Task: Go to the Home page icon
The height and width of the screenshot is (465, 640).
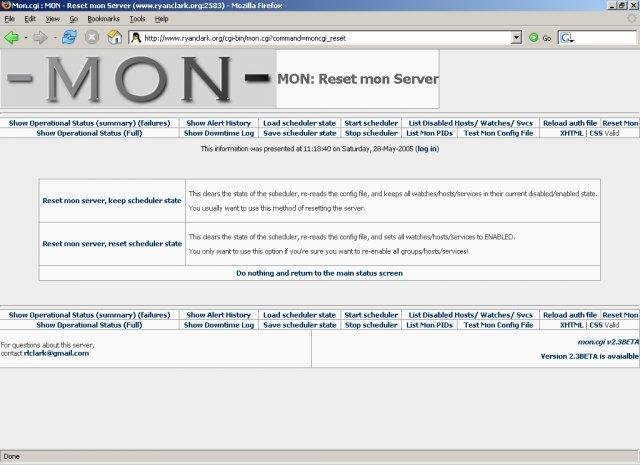Action: pos(114,38)
